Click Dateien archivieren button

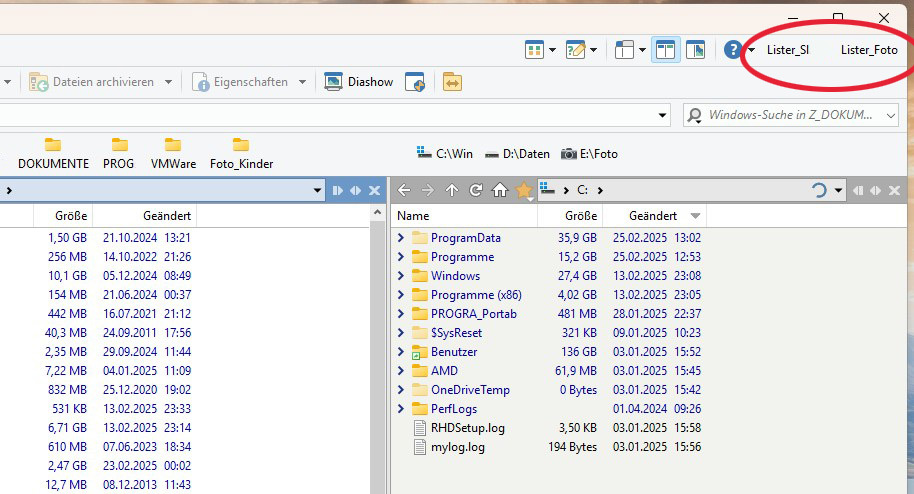tap(92, 82)
